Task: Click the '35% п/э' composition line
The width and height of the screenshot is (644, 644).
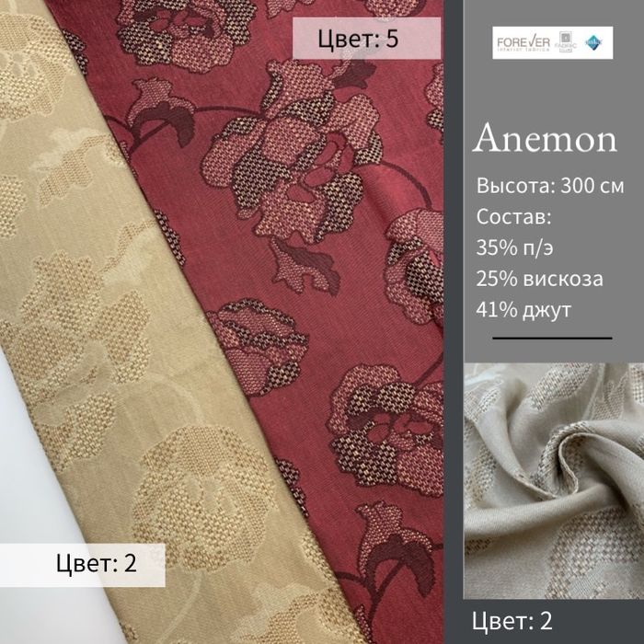Action: pyautogui.click(x=514, y=247)
